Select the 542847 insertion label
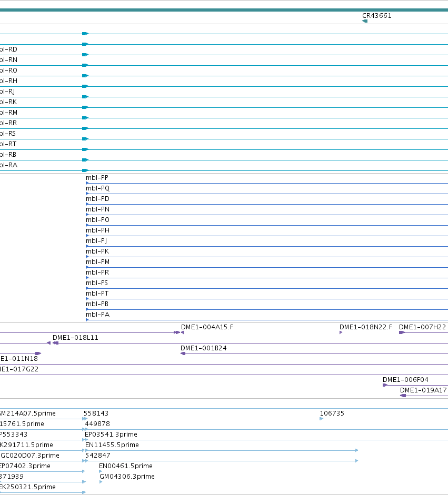448x495 pixels. coord(97,456)
